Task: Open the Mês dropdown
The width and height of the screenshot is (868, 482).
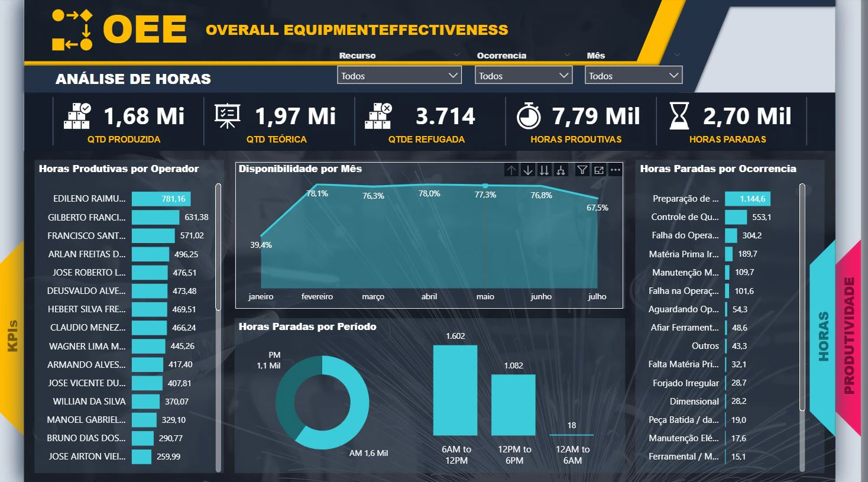Action: tap(634, 75)
